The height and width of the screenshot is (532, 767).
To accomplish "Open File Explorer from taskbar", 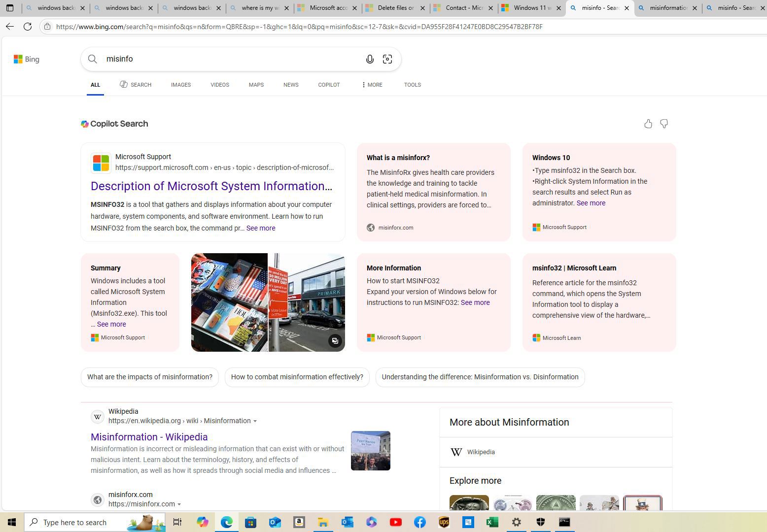I will (x=323, y=522).
